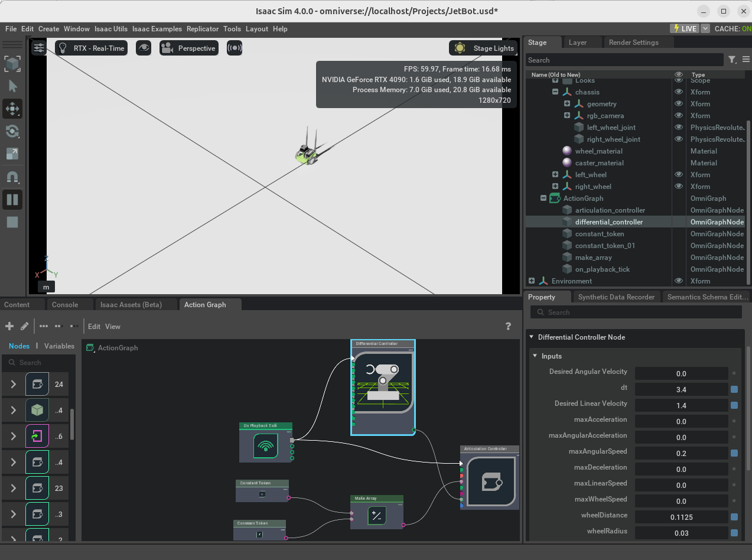Switch to Isaac Assets (Beta) tab
752x560 pixels.
131,305
